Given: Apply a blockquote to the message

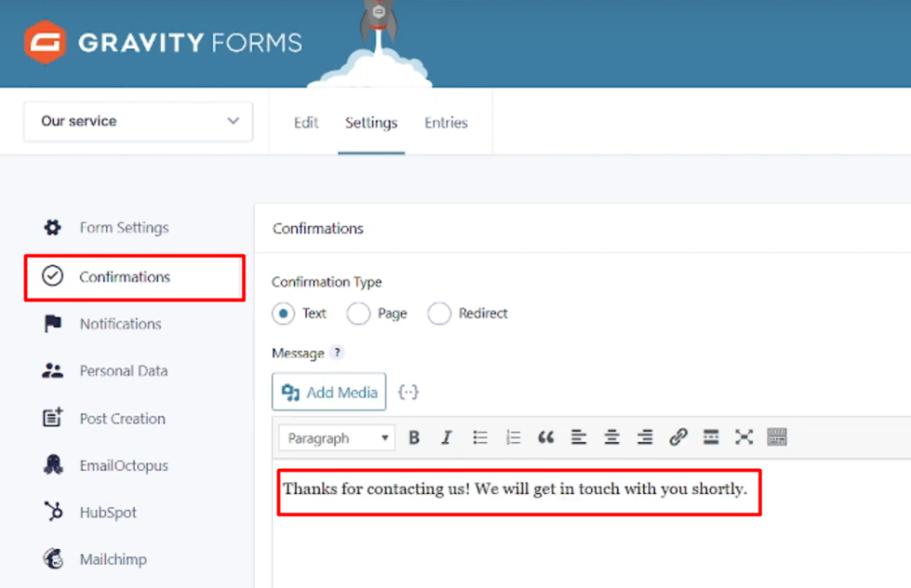Looking at the screenshot, I should 546,437.
